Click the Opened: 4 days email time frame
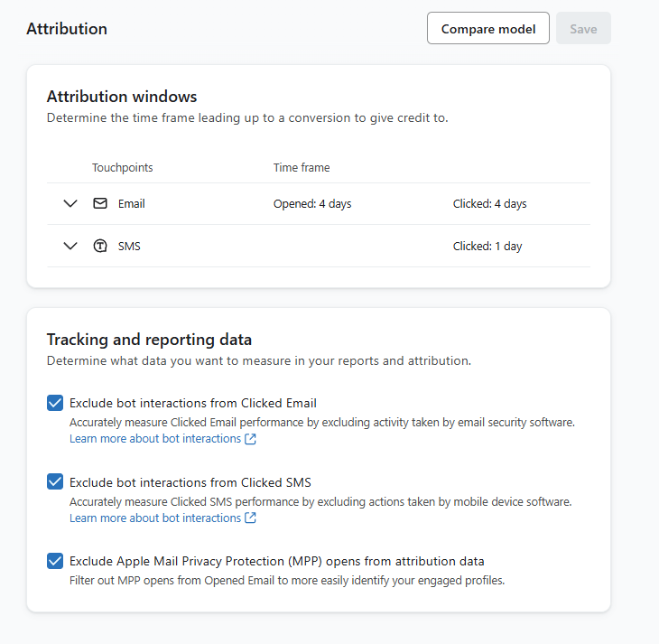Screen dimensions: 659x644 312,204
